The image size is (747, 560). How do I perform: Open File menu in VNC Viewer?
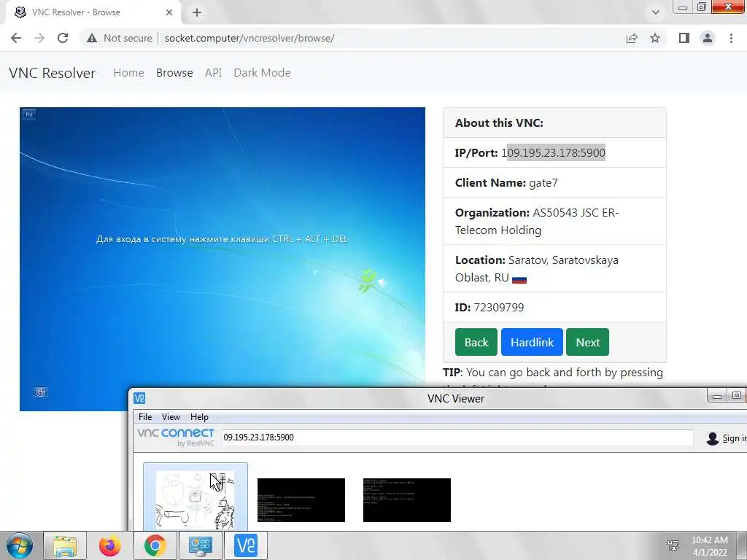(145, 416)
